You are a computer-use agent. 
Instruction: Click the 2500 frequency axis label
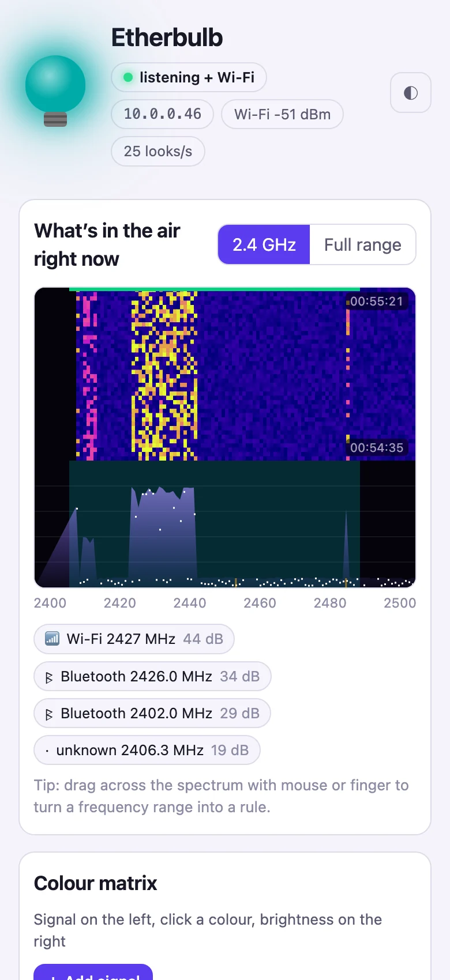coord(400,603)
